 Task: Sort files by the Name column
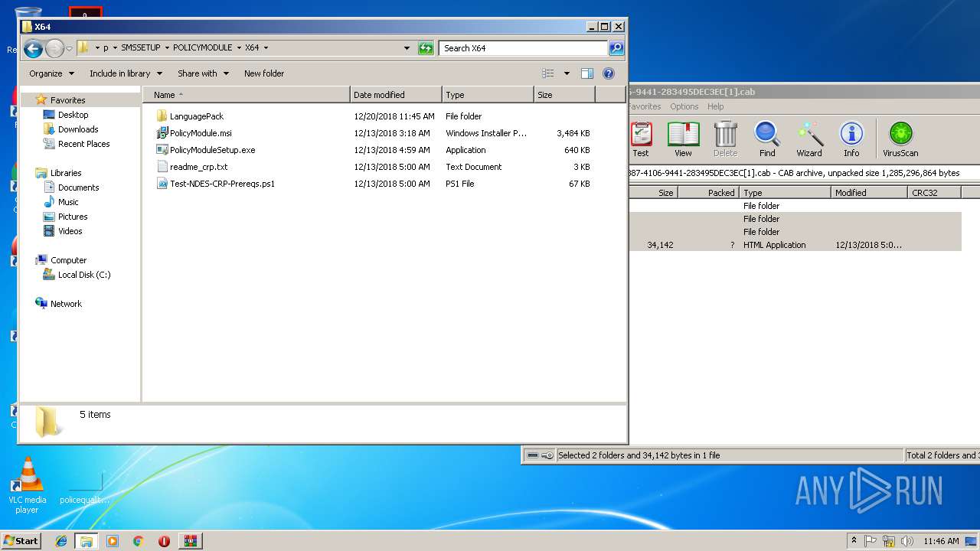click(246, 95)
